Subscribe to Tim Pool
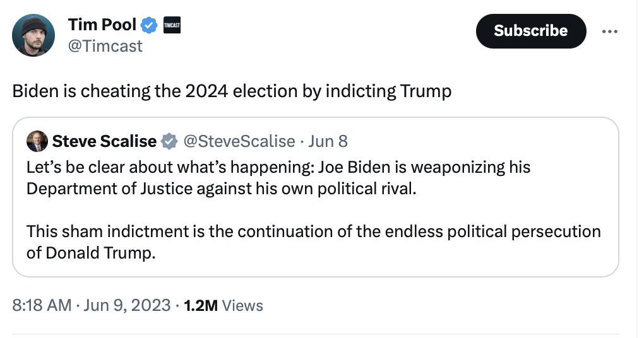Image resolution: width=644 pixels, height=338 pixels. click(530, 31)
